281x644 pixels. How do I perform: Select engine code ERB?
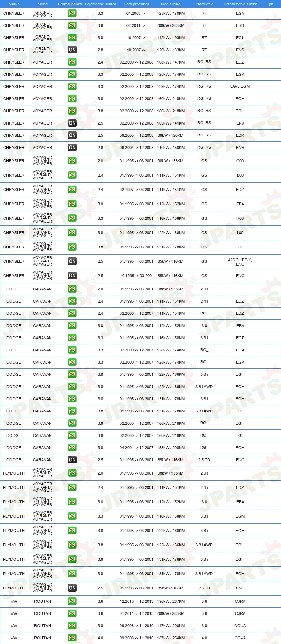240,25
